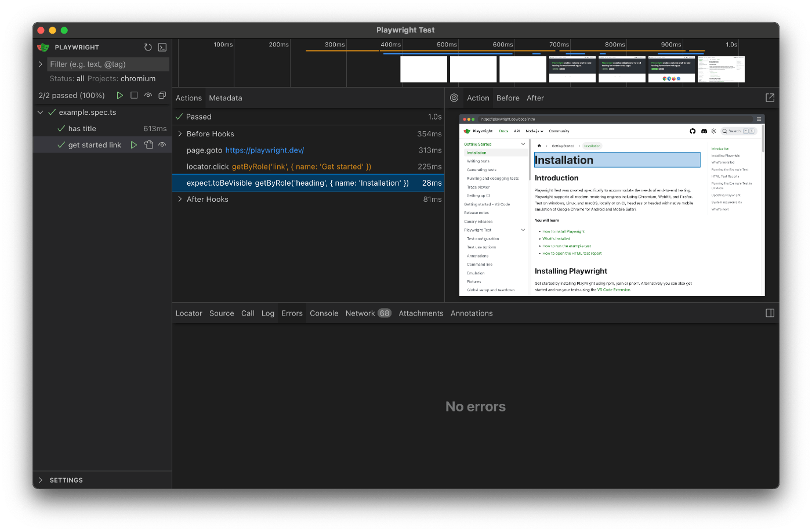Click the green check next to 'has title'
Screen dimensions: 812x532
[x=61, y=129]
